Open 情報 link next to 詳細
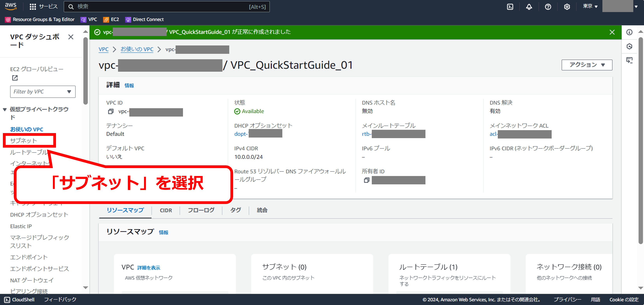 (x=129, y=85)
